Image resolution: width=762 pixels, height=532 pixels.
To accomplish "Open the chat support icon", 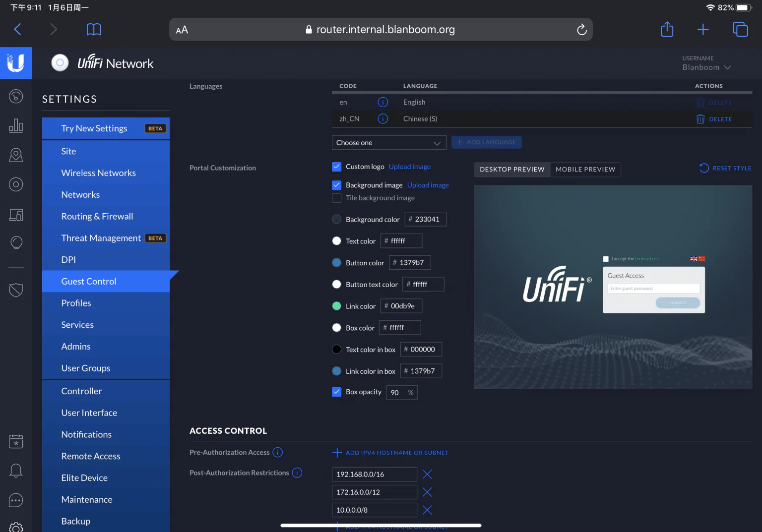I will [x=16, y=500].
